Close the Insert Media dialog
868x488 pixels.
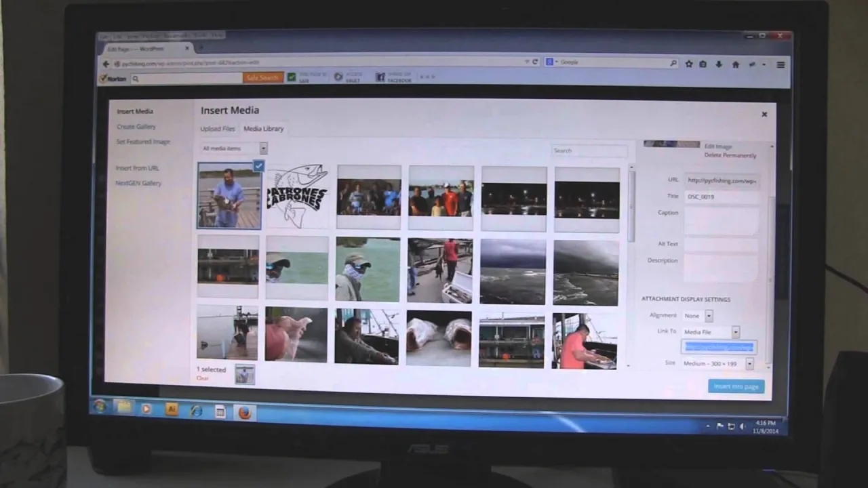pos(764,114)
